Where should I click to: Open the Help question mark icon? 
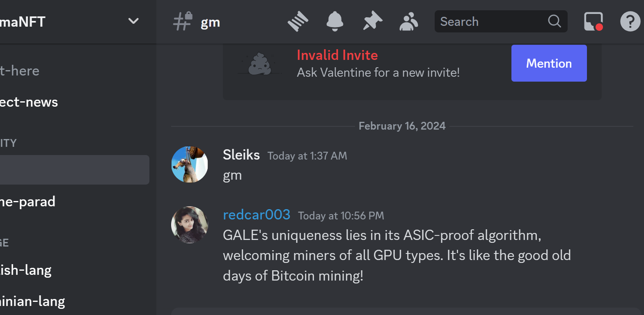pos(630,21)
